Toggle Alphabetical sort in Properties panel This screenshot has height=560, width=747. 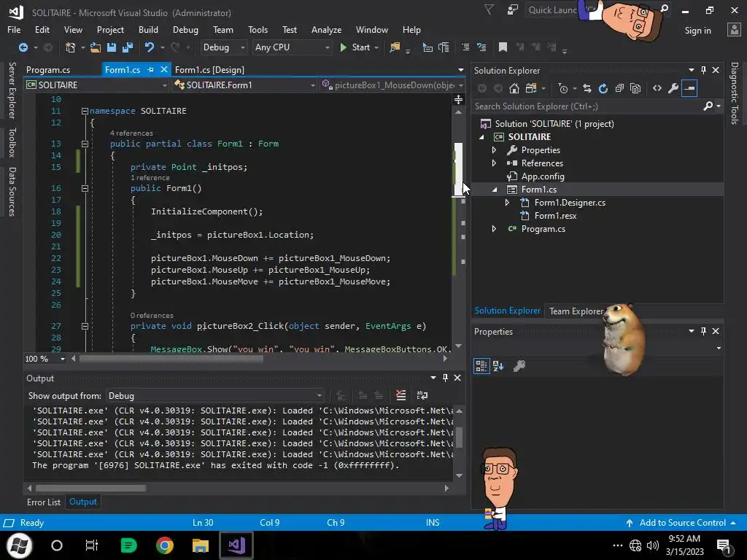point(498,366)
